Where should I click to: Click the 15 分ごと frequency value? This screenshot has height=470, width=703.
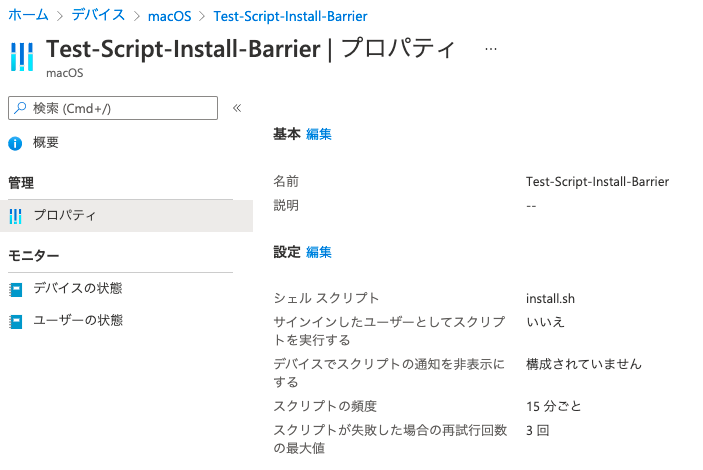pos(554,406)
